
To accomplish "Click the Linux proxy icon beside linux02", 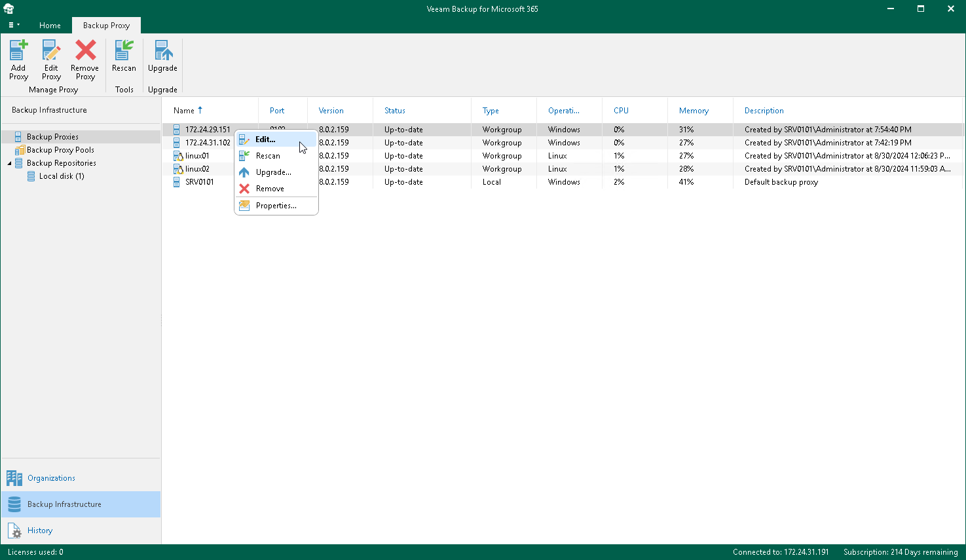I will [x=177, y=169].
